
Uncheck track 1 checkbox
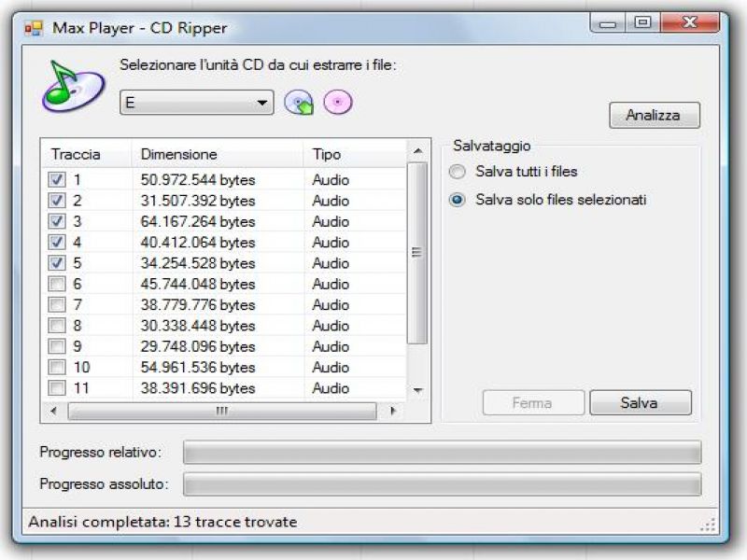pyautogui.click(x=57, y=179)
